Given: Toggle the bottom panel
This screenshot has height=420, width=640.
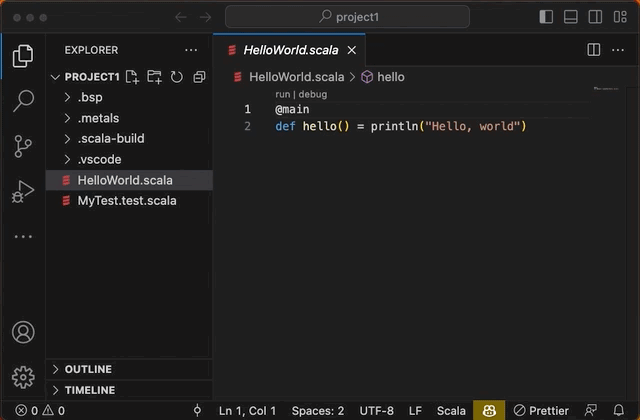Looking at the screenshot, I should (571, 17).
